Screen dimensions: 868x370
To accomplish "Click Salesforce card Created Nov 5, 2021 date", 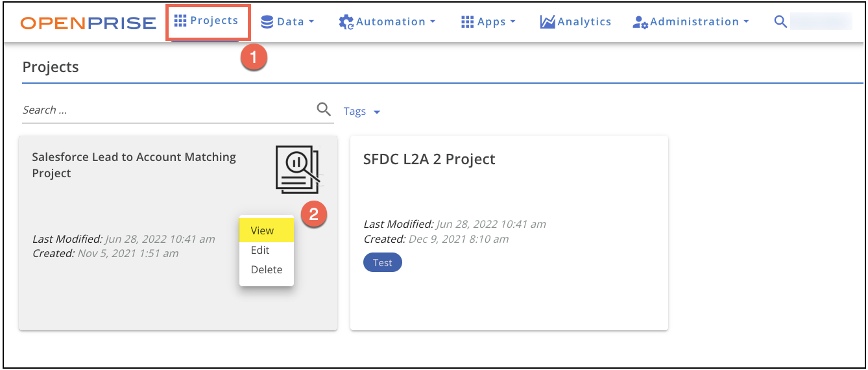I will 128,253.
